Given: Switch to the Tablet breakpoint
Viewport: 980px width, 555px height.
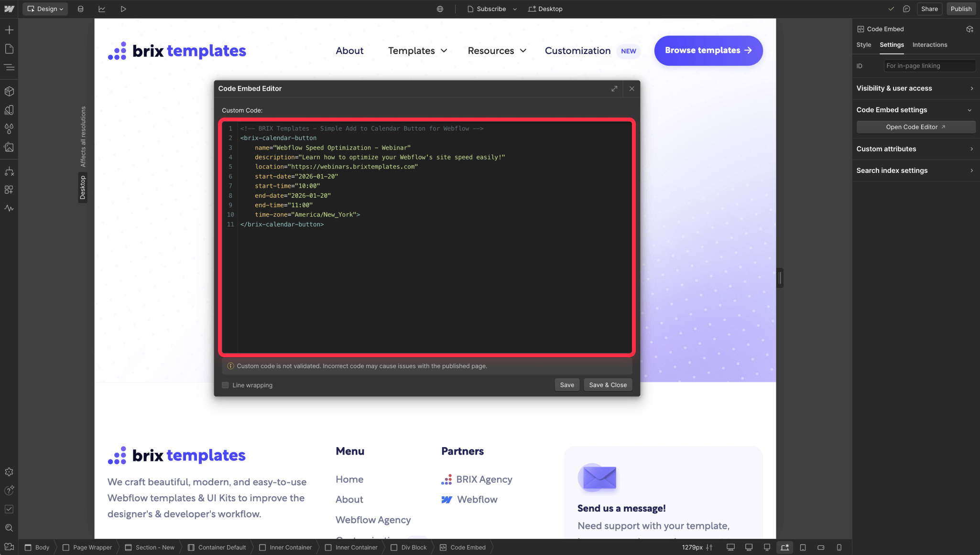Looking at the screenshot, I should [803, 547].
